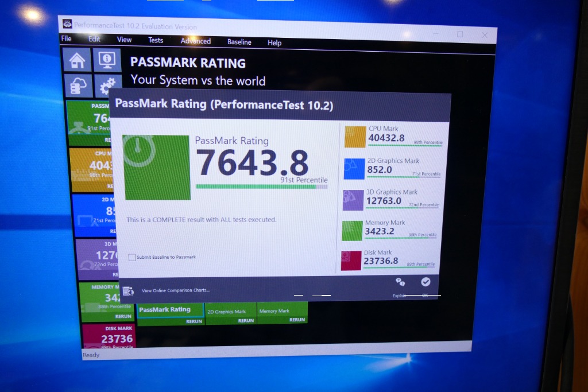This screenshot has height=392, width=588.
Task: Open the File menu
Action: pyautogui.click(x=67, y=38)
